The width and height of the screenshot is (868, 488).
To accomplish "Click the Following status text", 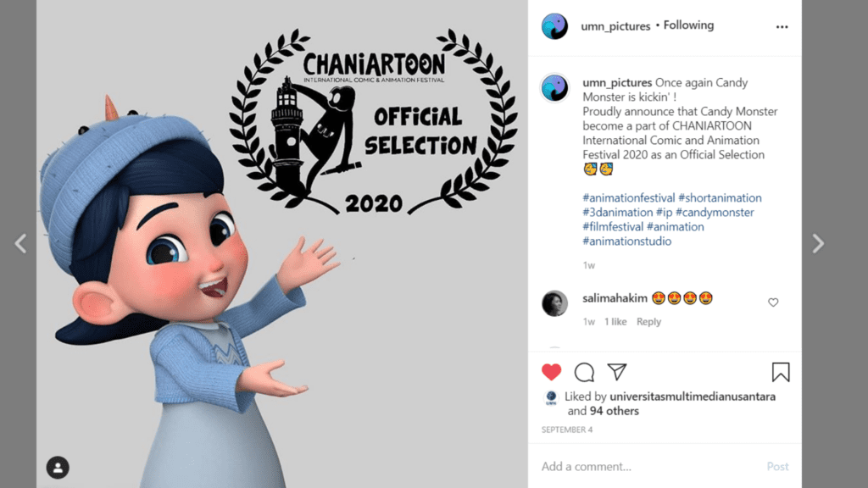I will 688,25.
